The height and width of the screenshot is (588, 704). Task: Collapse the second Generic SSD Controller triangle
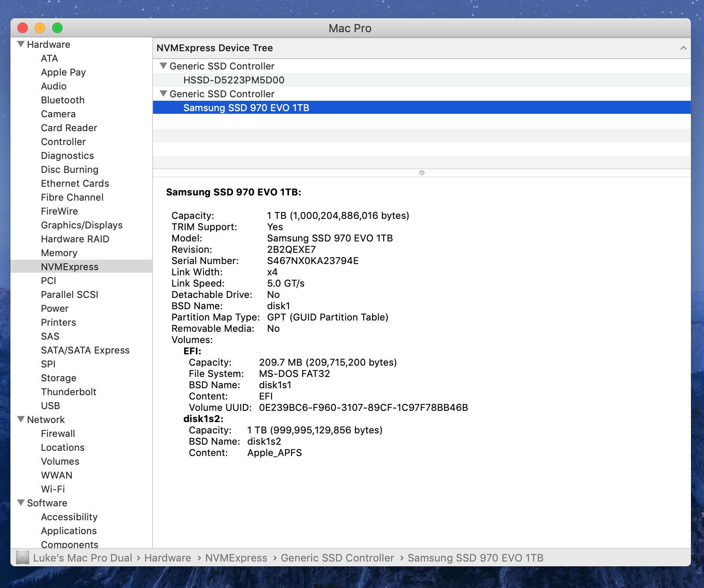coord(163,94)
